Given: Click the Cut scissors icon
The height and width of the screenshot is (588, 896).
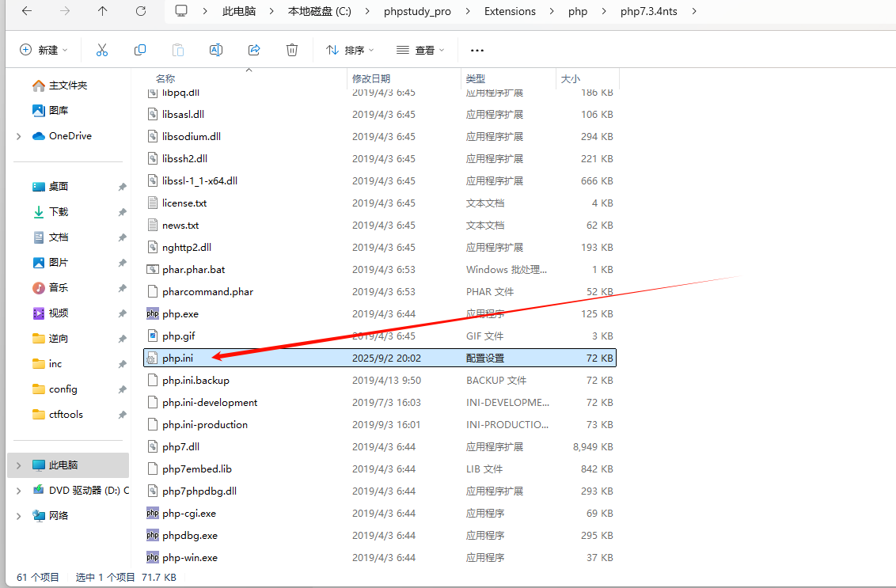Looking at the screenshot, I should pos(102,50).
